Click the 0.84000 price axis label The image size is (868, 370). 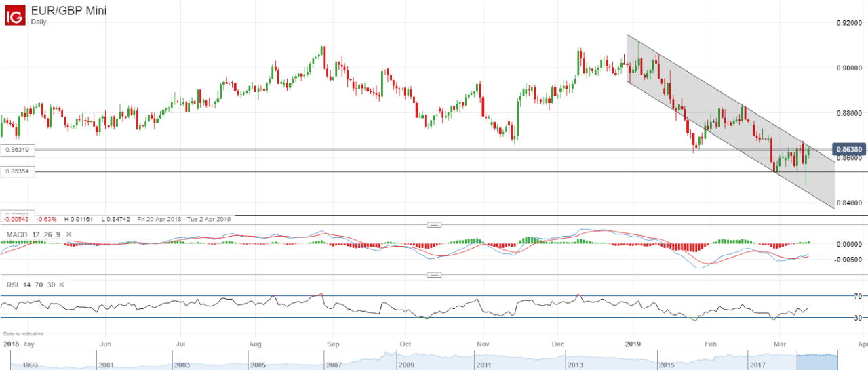click(848, 203)
